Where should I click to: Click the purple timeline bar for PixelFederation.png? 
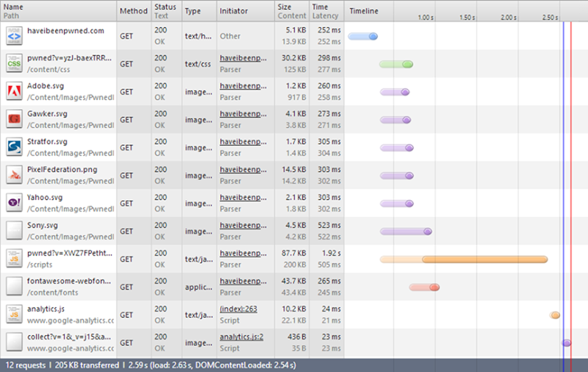click(397, 176)
